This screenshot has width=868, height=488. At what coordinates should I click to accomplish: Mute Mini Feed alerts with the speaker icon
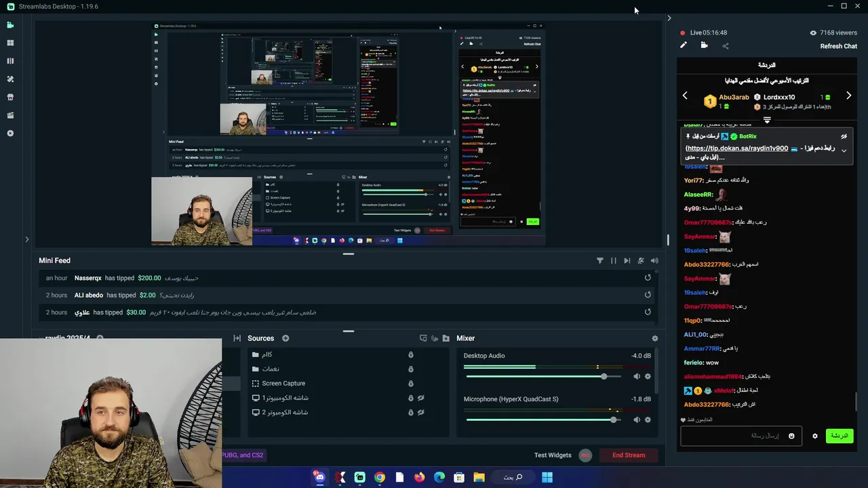(x=654, y=260)
